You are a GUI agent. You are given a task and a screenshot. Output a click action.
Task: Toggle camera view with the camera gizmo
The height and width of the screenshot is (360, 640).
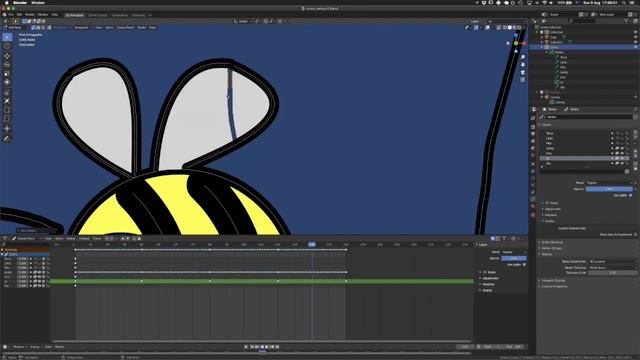(x=523, y=72)
